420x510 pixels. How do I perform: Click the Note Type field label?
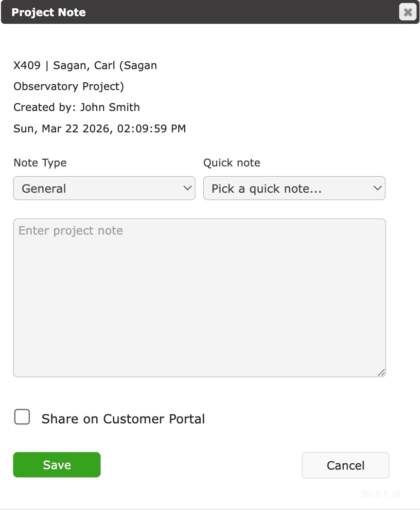click(40, 163)
